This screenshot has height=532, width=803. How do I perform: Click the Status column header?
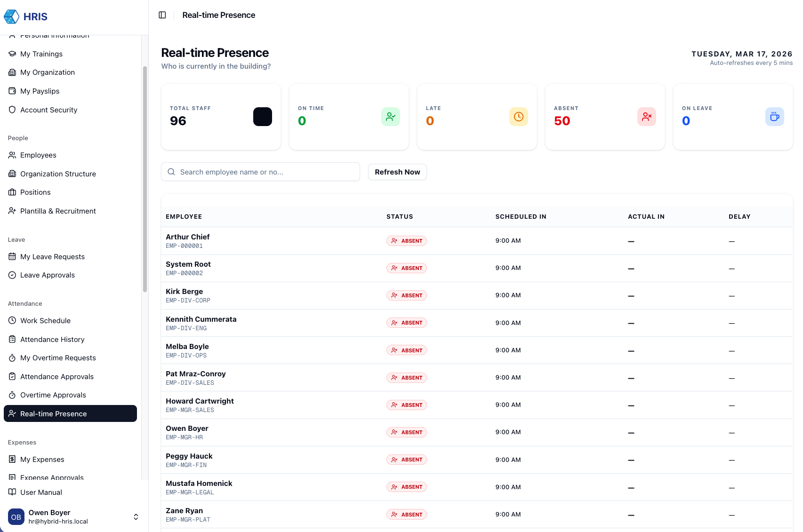click(400, 217)
